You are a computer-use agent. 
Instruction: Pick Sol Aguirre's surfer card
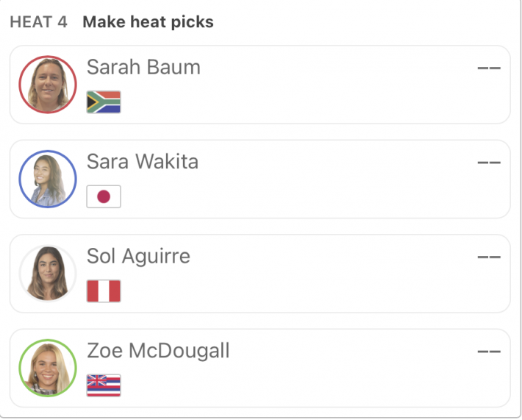(260, 274)
